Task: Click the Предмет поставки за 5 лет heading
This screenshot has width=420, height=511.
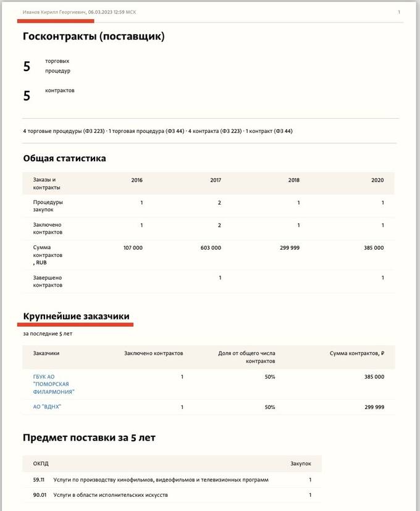Action: 89,437
